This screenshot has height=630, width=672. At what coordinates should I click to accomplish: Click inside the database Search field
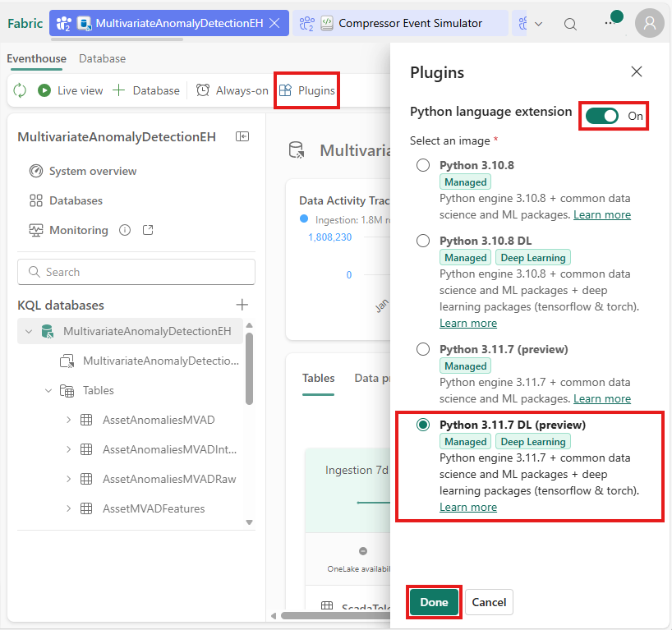(136, 271)
